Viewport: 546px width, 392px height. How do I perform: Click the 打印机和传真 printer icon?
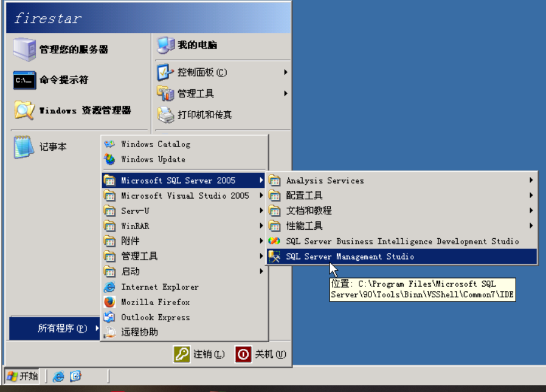point(165,114)
